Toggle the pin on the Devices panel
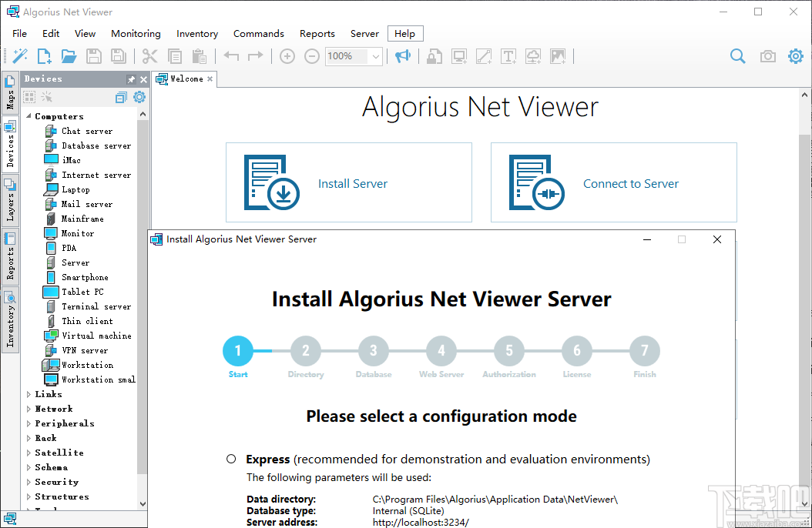 [x=131, y=79]
